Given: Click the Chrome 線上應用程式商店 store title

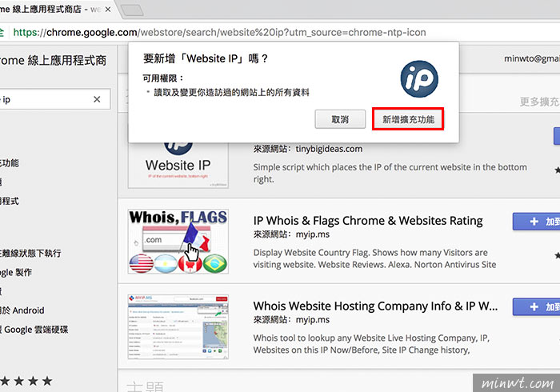Looking at the screenshot, I should pyautogui.click(x=54, y=60).
